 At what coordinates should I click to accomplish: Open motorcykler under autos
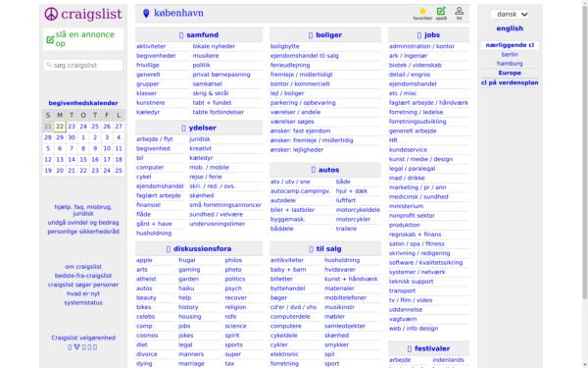click(353, 220)
